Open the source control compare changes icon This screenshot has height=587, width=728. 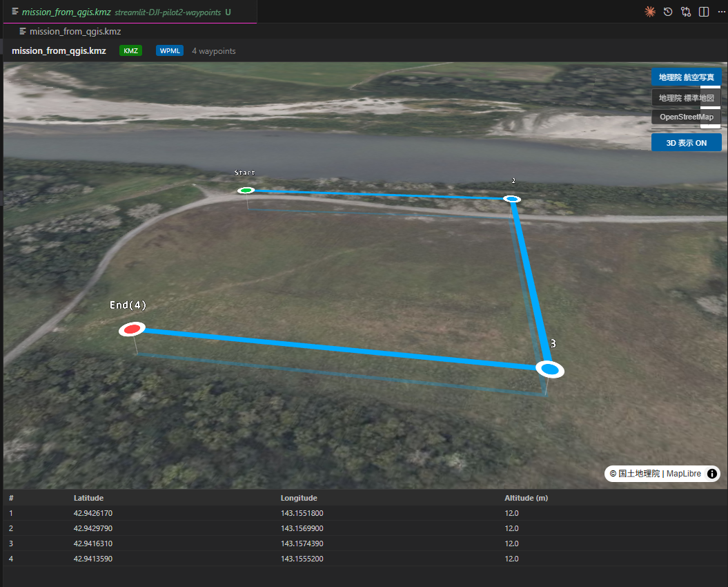tap(686, 12)
